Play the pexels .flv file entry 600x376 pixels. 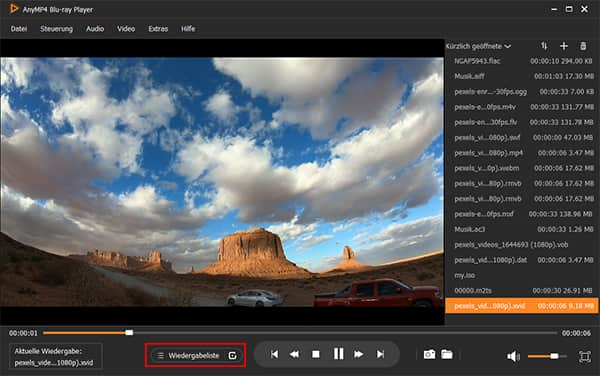tap(522, 122)
